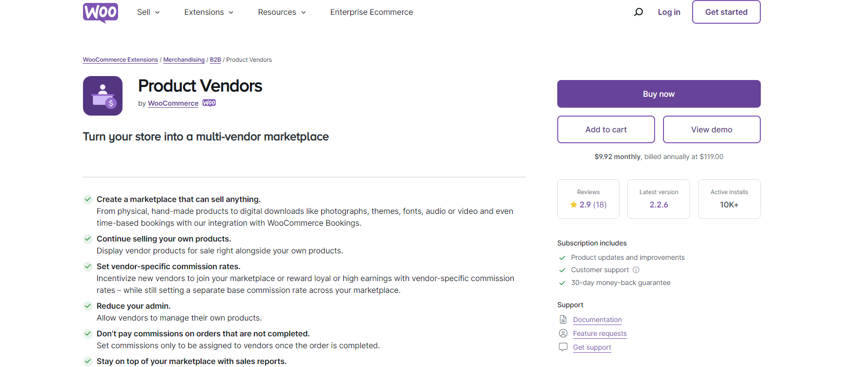Open the B2B breadcrumb category
This screenshot has width=868, height=367.
[x=215, y=59]
